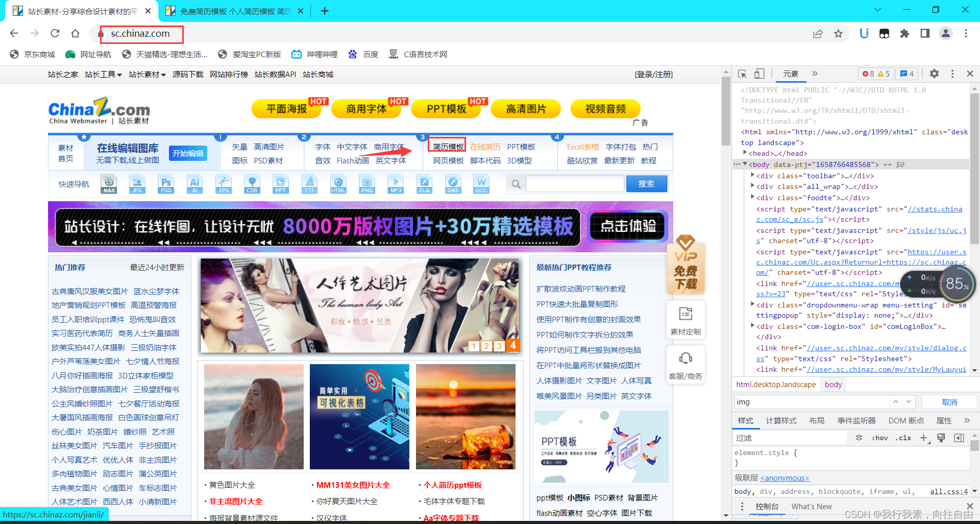Switch to the 计算样式 tab
The image size is (980, 524).
click(781, 420)
